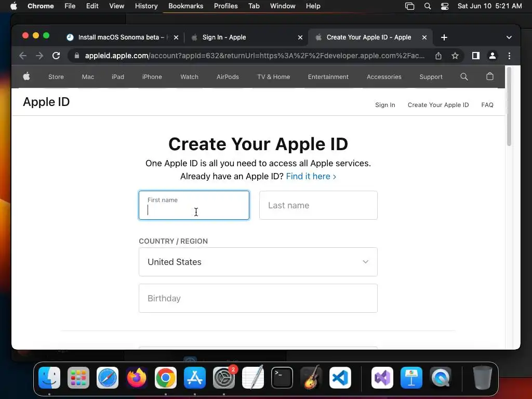Open Chrome three-dot menu
This screenshot has width=532, height=399.
tap(509, 56)
